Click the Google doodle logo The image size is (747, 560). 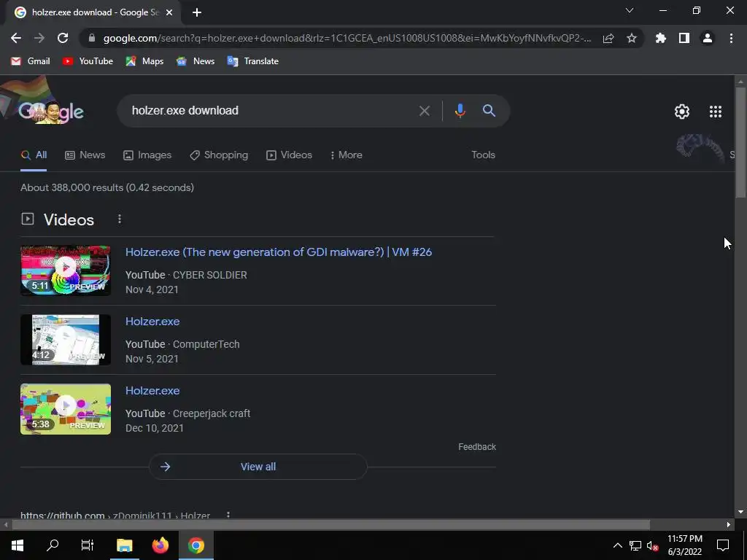pyautogui.click(x=51, y=112)
